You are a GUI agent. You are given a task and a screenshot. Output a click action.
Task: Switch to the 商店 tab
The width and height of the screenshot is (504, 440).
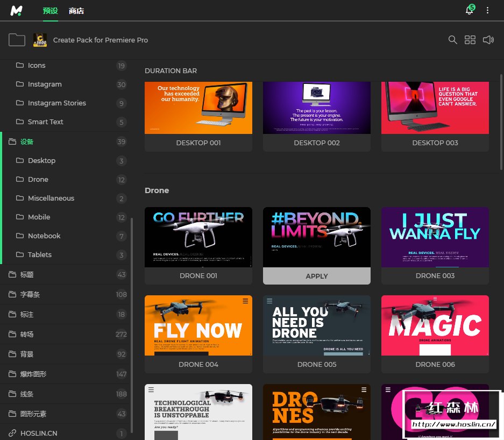76,11
